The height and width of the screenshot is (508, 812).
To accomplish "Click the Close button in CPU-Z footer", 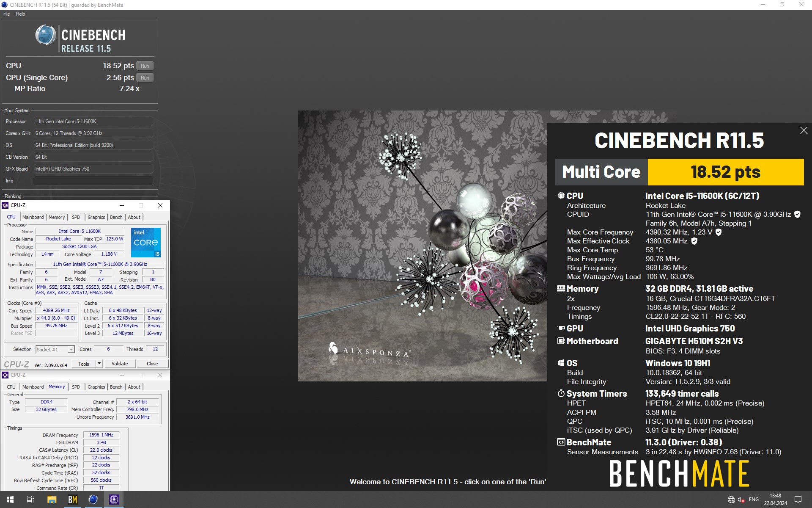I will point(152,364).
